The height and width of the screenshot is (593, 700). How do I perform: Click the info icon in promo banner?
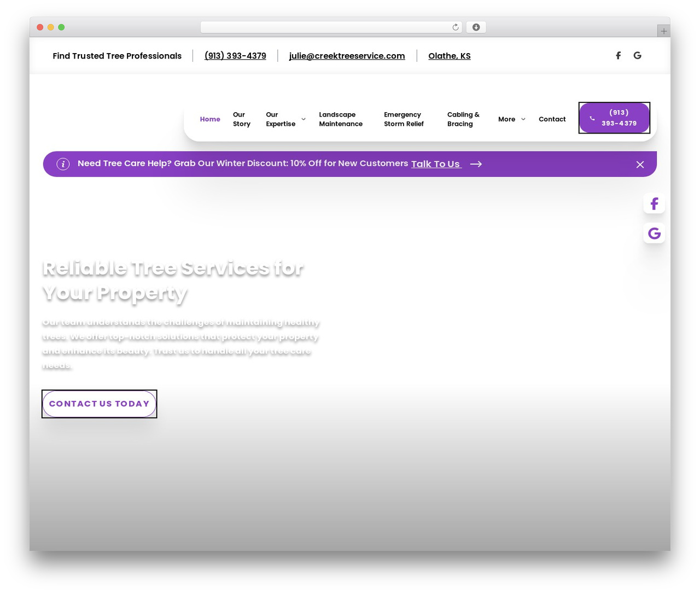click(x=63, y=164)
